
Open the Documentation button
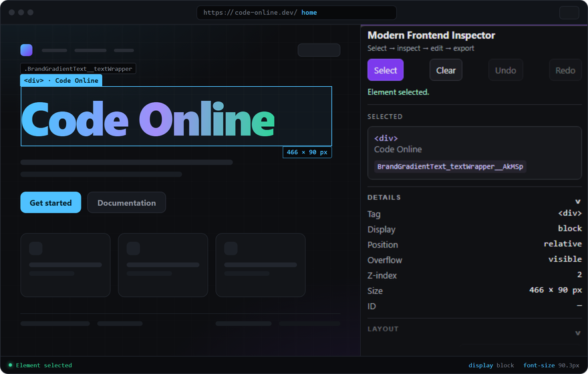pos(126,203)
